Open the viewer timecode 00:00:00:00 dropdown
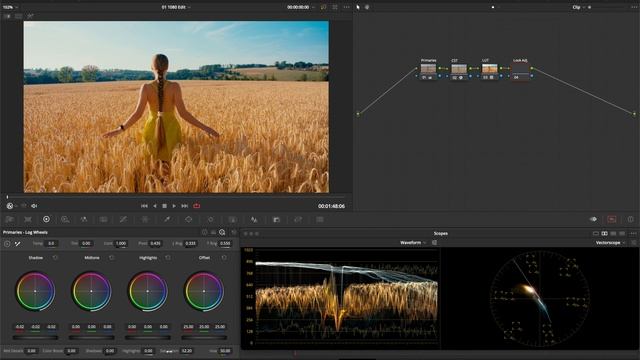 click(301, 7)
